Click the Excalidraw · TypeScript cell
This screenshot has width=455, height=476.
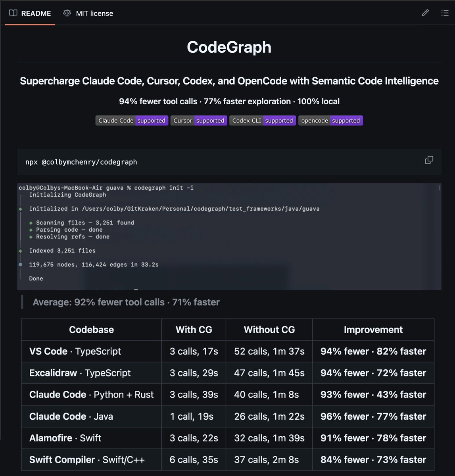pos(91,373)
